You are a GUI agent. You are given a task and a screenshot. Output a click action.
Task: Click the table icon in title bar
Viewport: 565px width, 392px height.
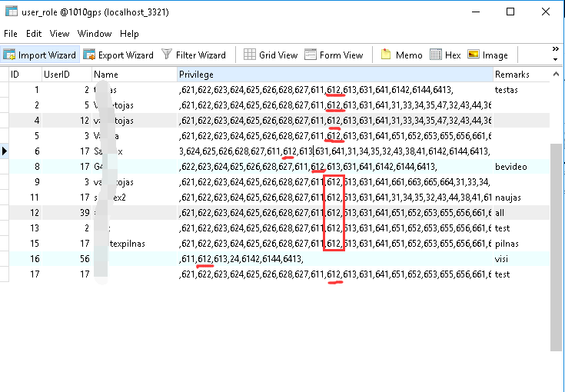12,12
